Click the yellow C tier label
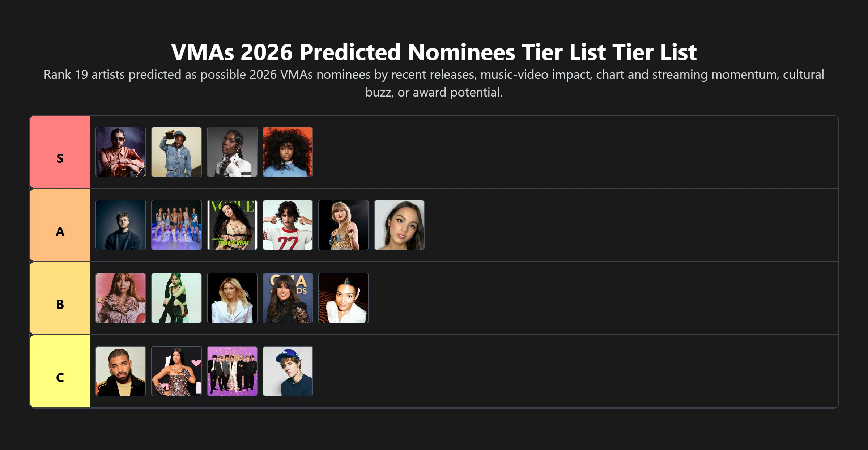Image resolution: width=868 pixels, height=450 pixels. pyautogui.click(x=60, y=371)
